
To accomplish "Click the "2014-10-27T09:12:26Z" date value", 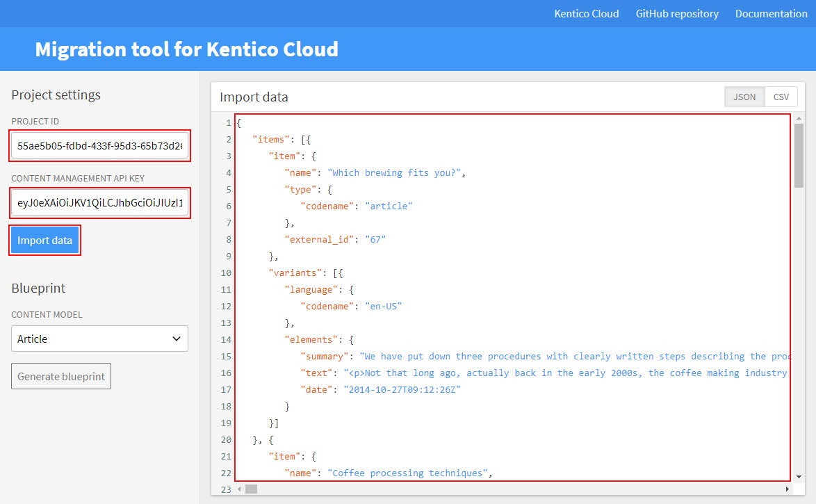I will (x=402, y=389).
